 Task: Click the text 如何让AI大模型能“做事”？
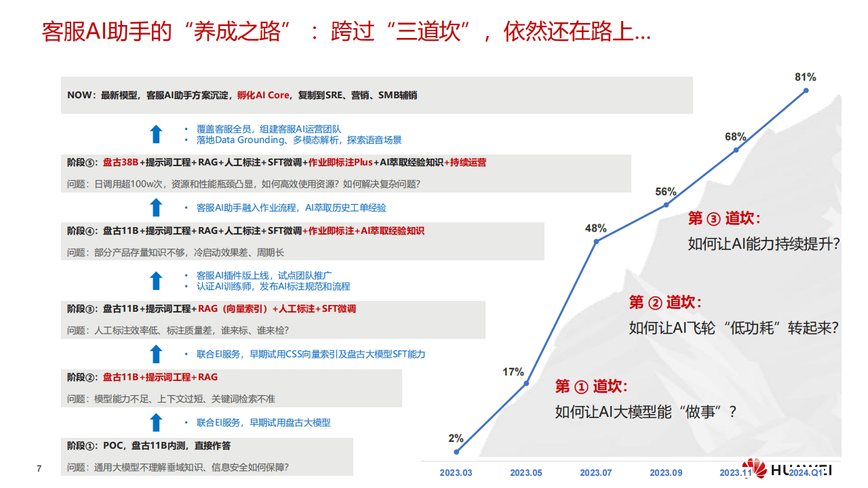click(x=645, y=411)
